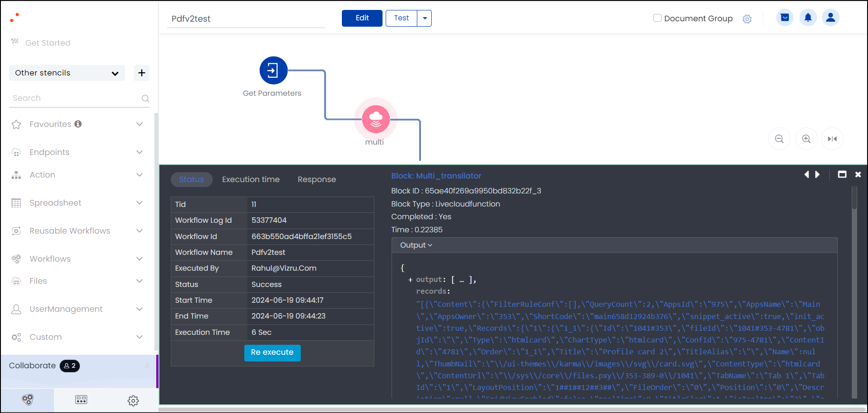
Task: Open the Other stencils dropdown
Action: tap(67, 73)
